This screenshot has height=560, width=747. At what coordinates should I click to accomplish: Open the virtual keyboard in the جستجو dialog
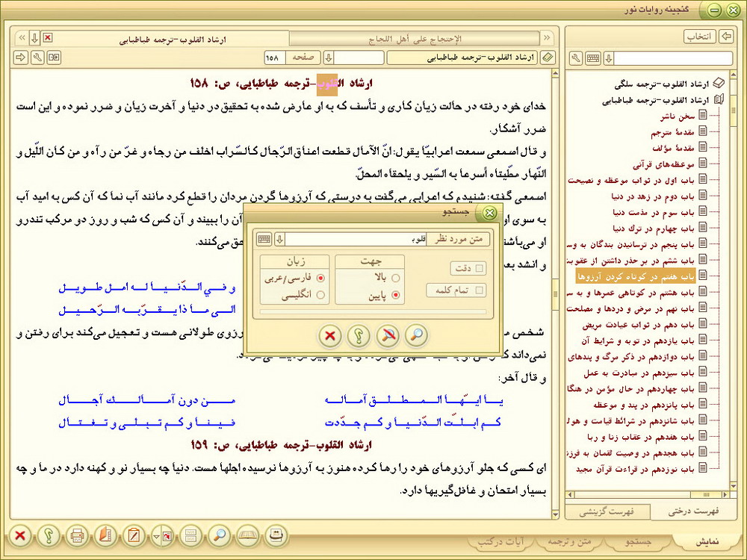[x=264, y=239]
